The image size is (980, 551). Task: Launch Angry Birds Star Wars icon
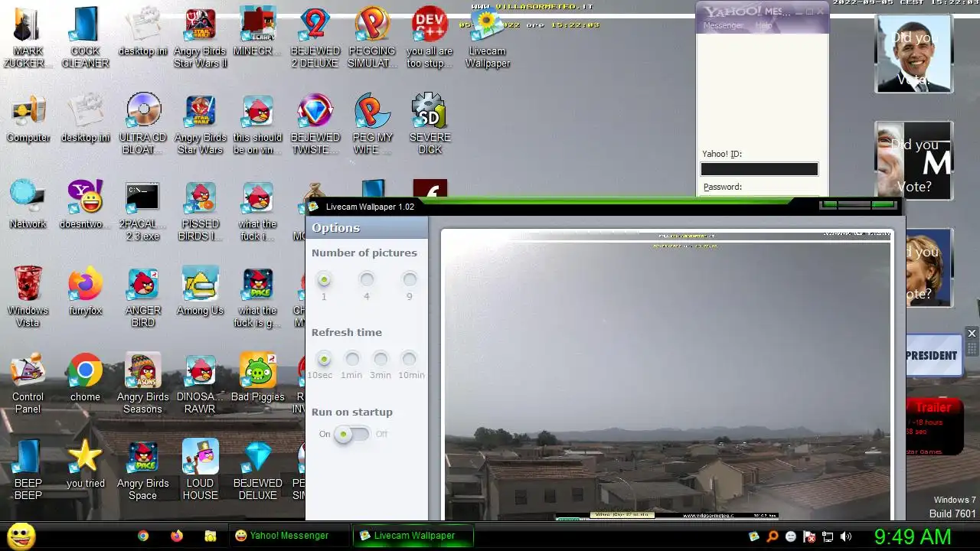200,123
